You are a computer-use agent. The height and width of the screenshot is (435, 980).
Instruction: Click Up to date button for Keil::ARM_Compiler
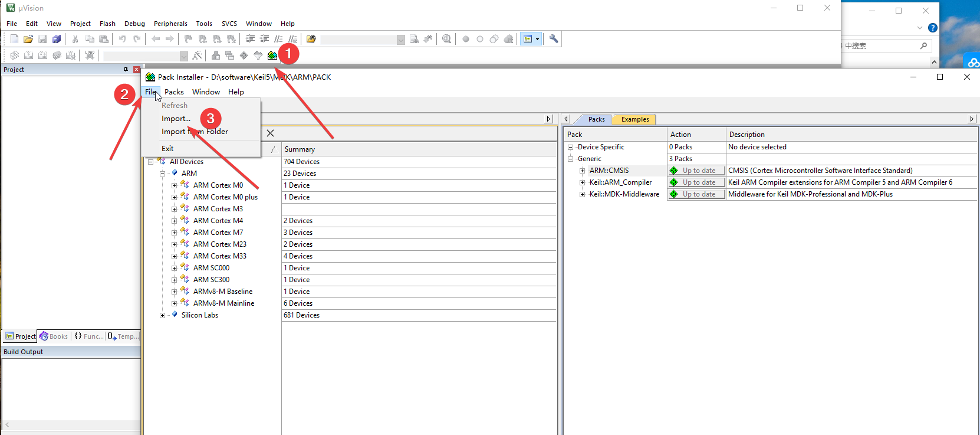coord(696,182)
